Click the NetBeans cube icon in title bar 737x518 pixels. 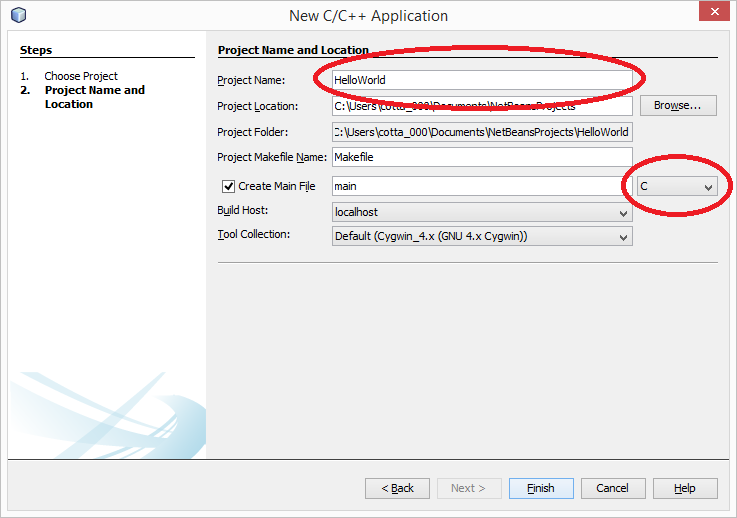pyautogui.click(x=18, y=15)
